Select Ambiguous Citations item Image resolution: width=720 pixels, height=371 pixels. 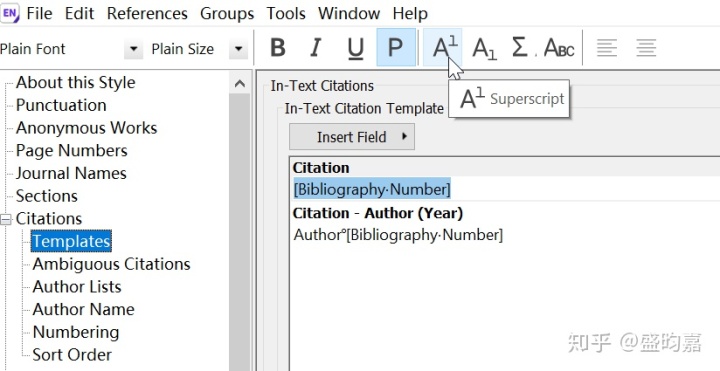click(111, 264)
